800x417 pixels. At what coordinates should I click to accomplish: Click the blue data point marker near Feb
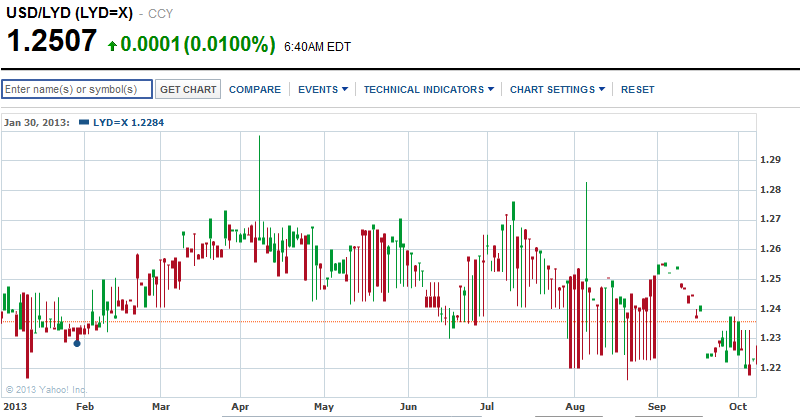(77, 344)
